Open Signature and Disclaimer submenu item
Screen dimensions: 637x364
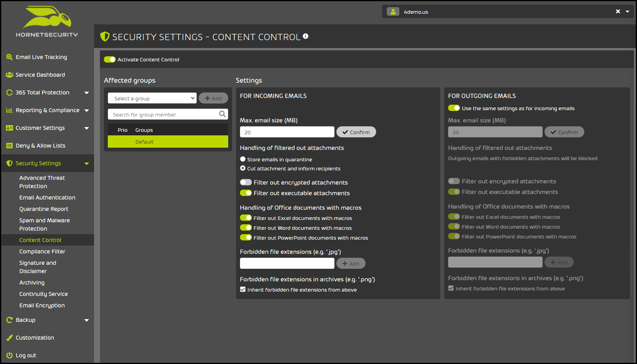tap(38, 267)
